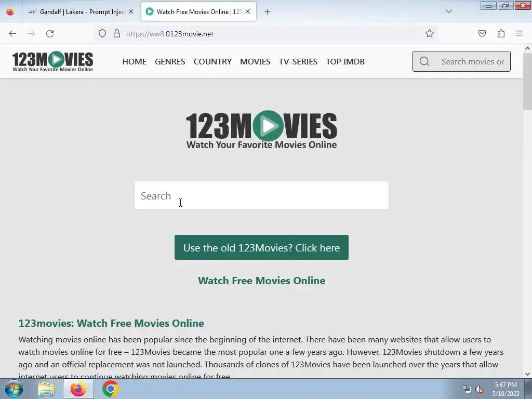This screenshot has height=399, width=532.
Task: Open the 'Watch Free Movies Online' link
Action: [x=261, y=281]
